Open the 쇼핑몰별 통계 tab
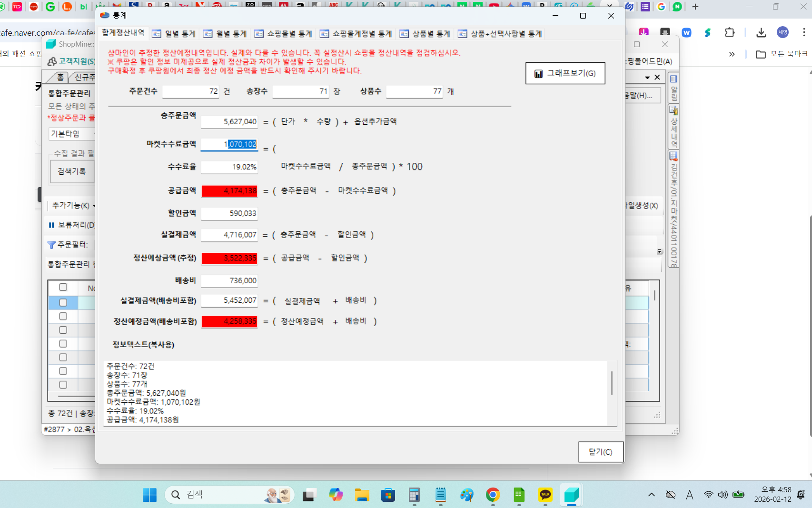 tap(284, 34)
